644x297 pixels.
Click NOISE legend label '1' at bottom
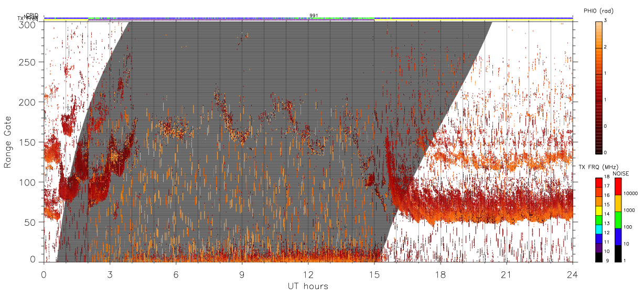pyautogui.click(x=626, y=260)
